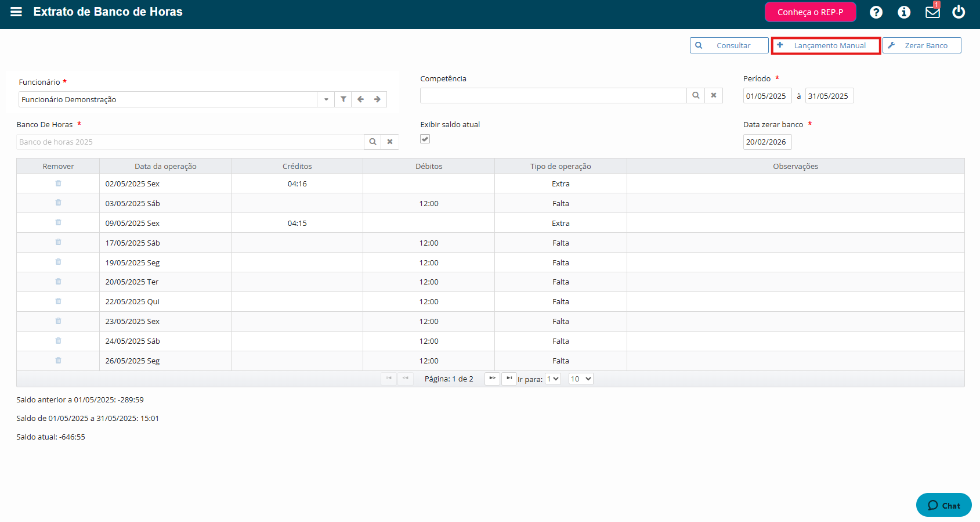Open the mail notifications envelope
This screenshot has height=522, width=980.
click(x=932, y=12)
